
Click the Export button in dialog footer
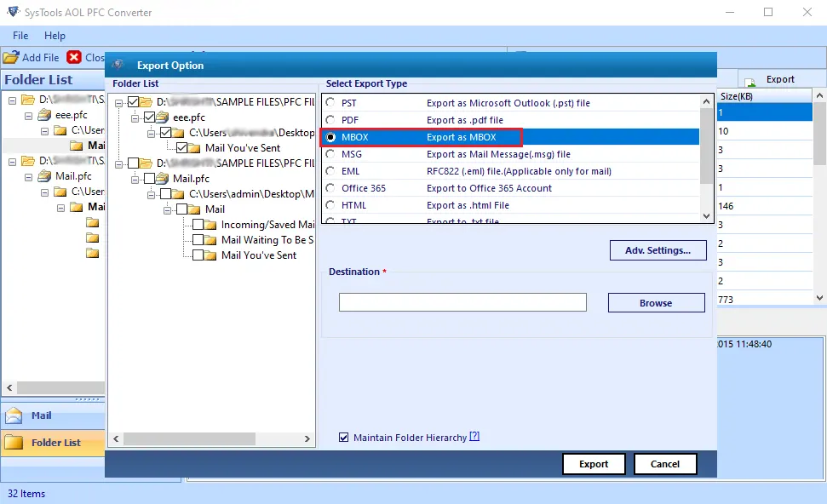pos(594,464)
